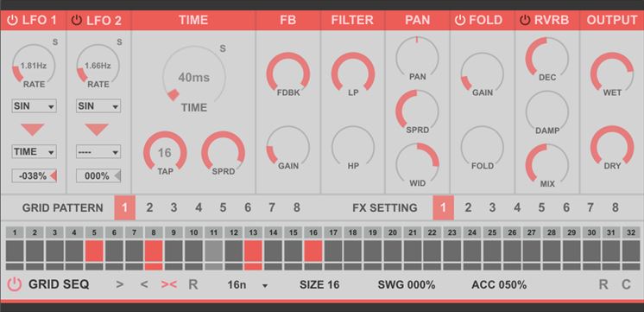Click the GRID SEQ power icon
The height and width of the screenshot is (312, 644).
pyautogui.click(x=15, y=284)
